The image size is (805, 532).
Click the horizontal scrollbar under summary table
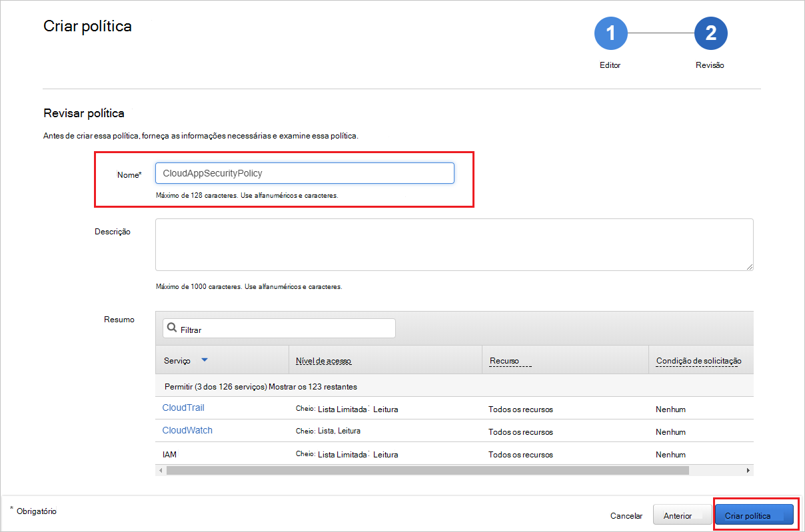tap(426, 470)
